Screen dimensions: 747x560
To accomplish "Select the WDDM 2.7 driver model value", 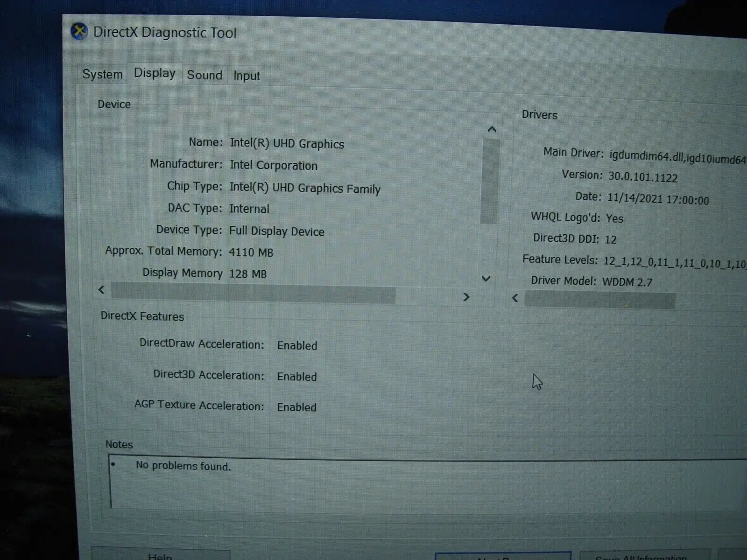I will (x=627, y=282).
